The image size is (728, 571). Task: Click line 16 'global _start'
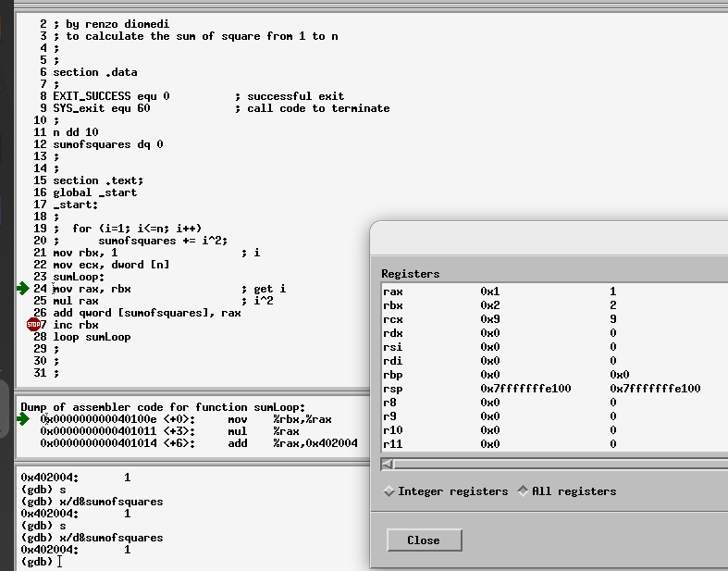pos(95,192)
